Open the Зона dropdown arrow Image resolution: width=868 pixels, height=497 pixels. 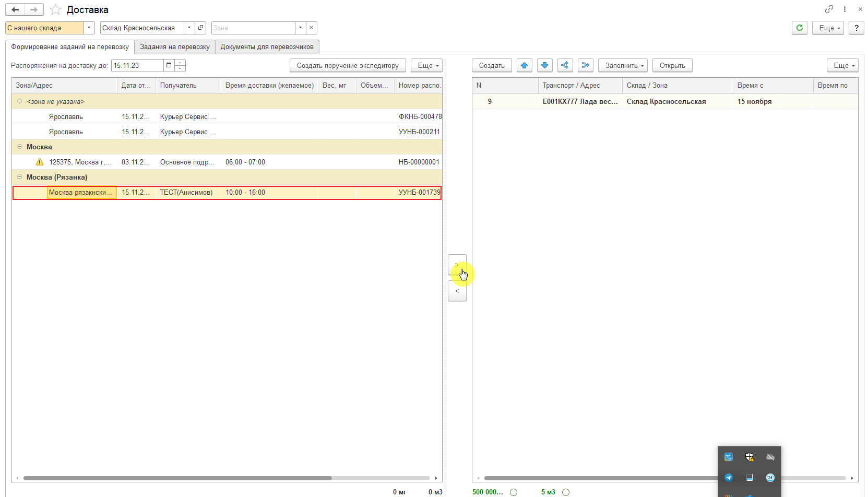tap(300, 28)
